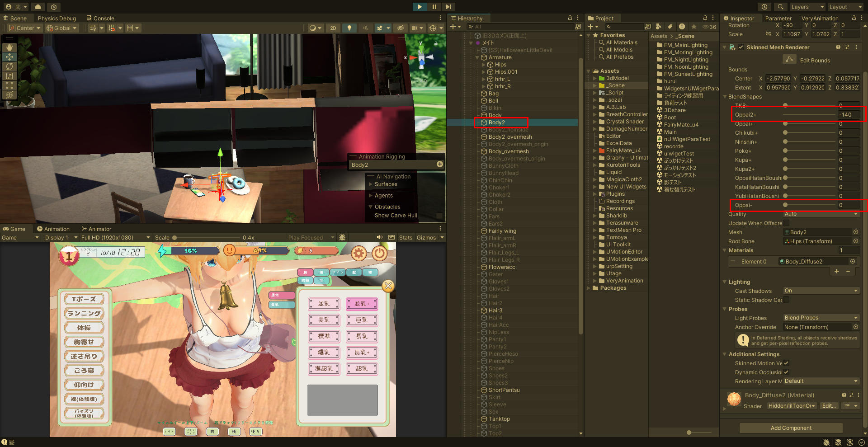Select the Rotate tool in Scene
Image resolution: width=868 pixels, height=447 pixels.
[9, 66]
